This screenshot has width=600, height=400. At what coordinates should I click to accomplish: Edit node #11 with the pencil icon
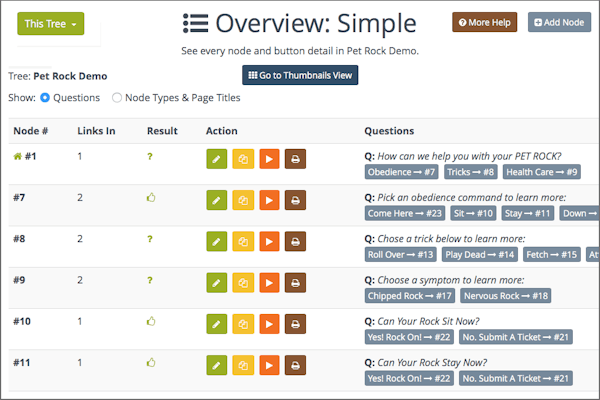click(217, 366)
